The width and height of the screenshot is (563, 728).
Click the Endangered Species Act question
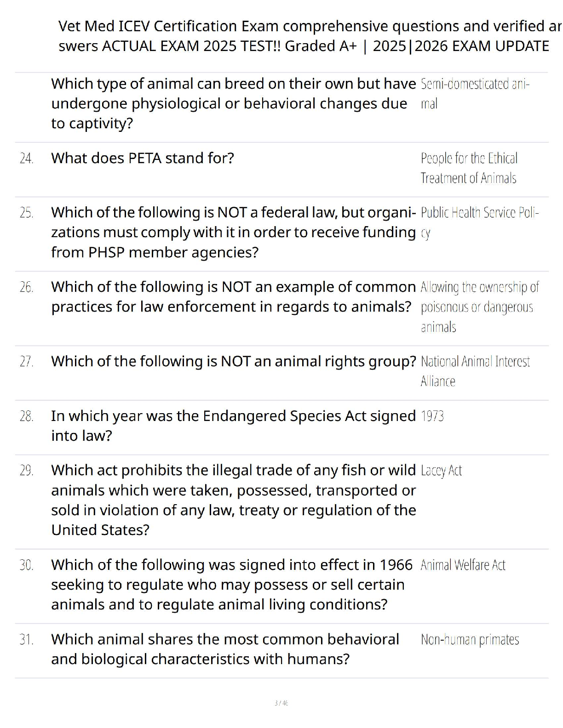233,426
